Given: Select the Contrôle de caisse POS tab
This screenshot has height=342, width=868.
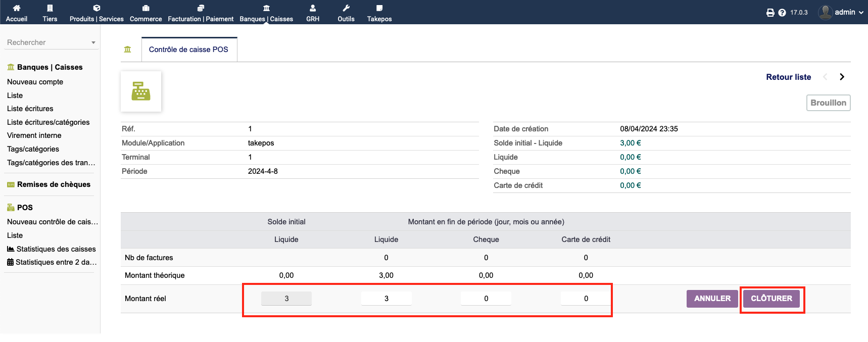Looking at the screenshot, I should coord(188,50).
